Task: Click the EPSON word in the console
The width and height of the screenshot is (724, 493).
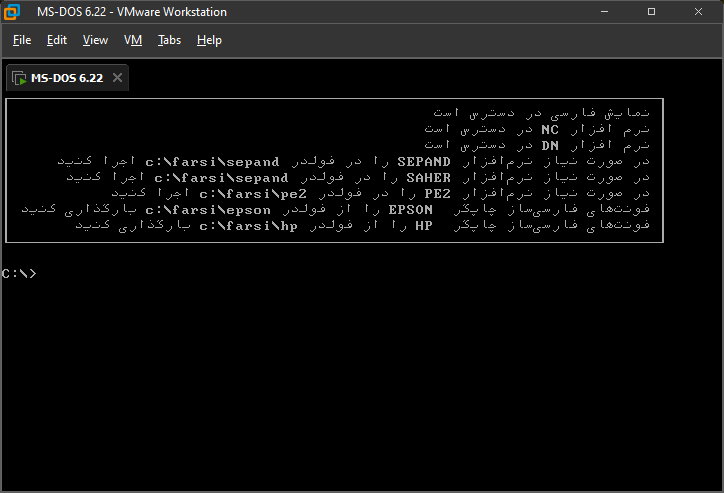Action: (x=410, y=210)
